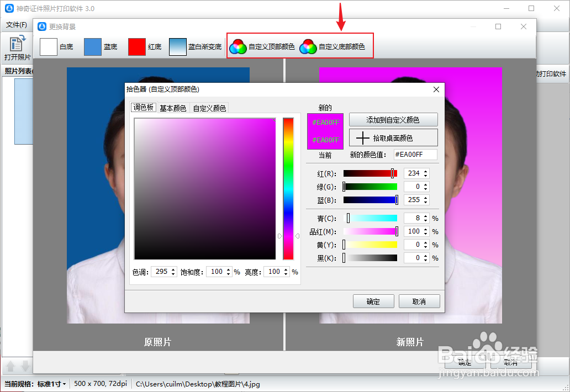The width and height of the screenshot is (570, 392).
Task: Switch to the 基本颜色 tab
Action: [172, 108]
